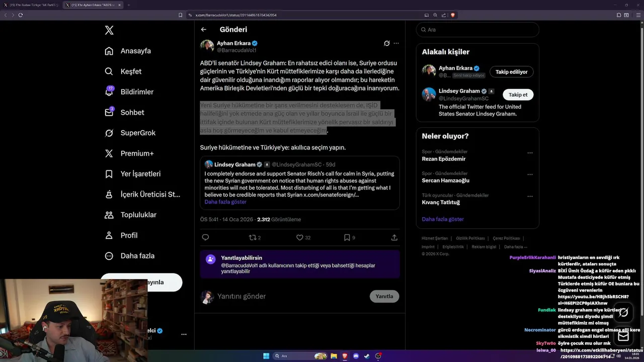Click the Yanıtla reply button
644x362 pixels.
[x=384, y=296]
